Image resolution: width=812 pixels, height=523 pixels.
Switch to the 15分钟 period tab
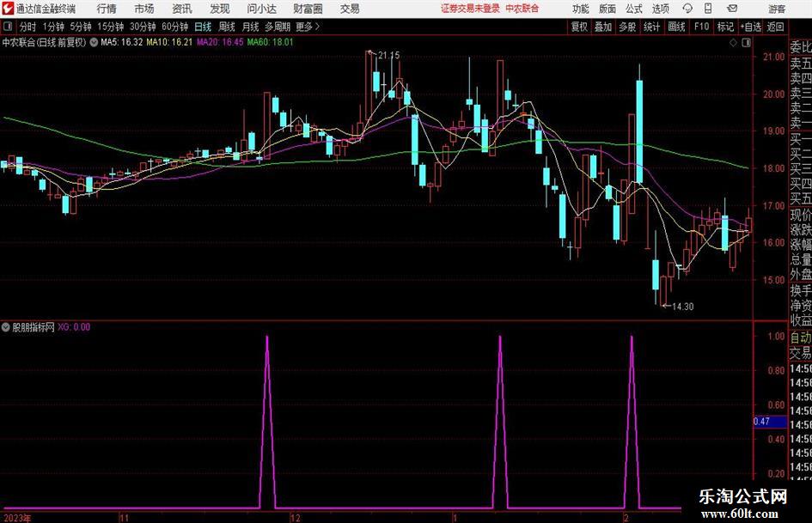[111, 27]
